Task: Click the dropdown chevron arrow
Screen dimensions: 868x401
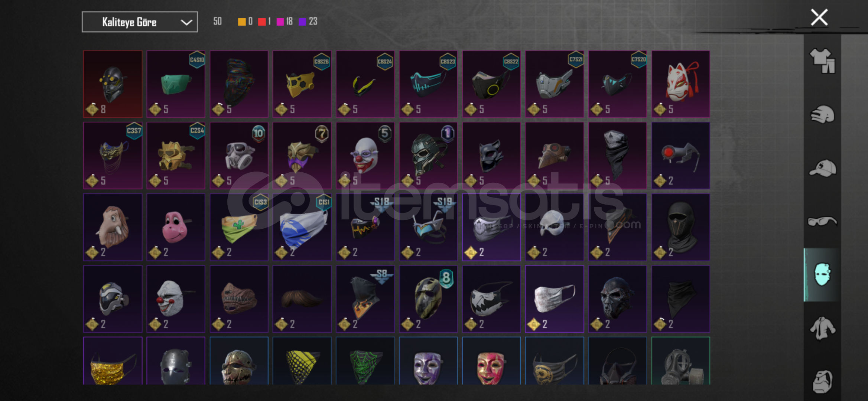Action: (x=186, y=22)
